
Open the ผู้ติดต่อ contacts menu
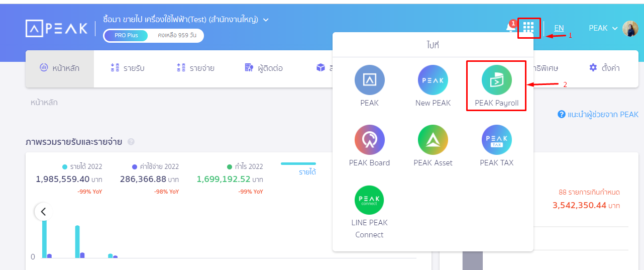point(264,68)
